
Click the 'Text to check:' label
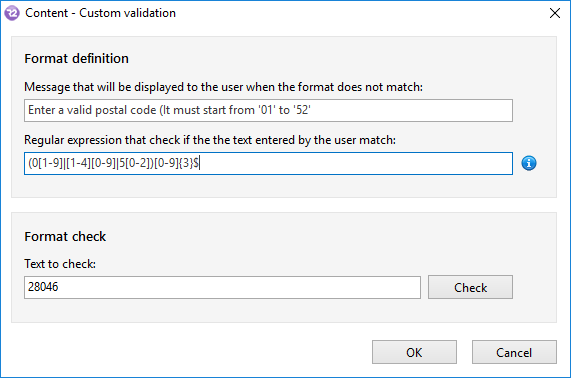pos(60,264)
